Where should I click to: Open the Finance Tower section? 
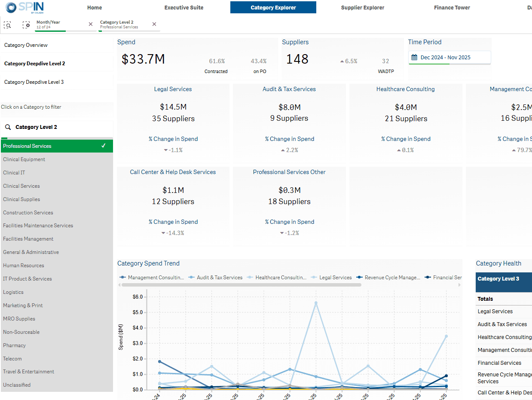[452, 7]
